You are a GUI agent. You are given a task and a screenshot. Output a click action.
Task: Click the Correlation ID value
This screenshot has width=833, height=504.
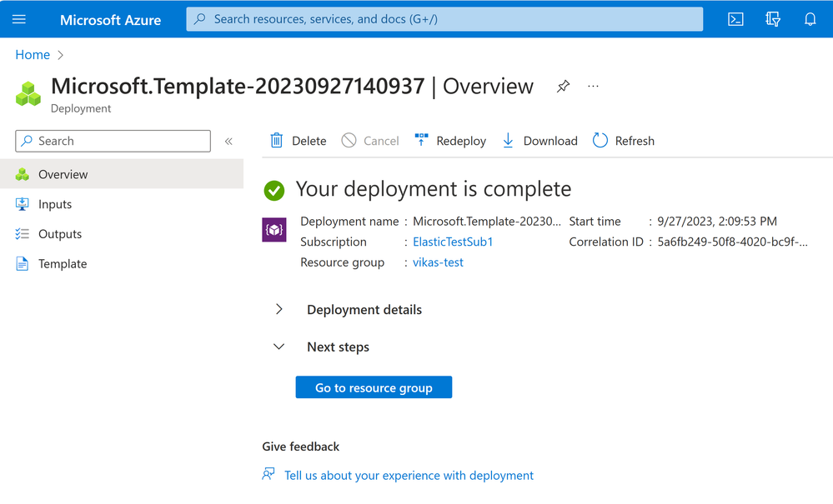click(733, 242)
